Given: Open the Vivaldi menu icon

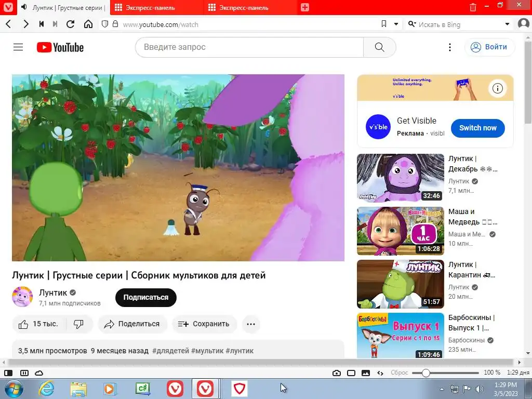Looking at the screenshot, I should 8,7.
